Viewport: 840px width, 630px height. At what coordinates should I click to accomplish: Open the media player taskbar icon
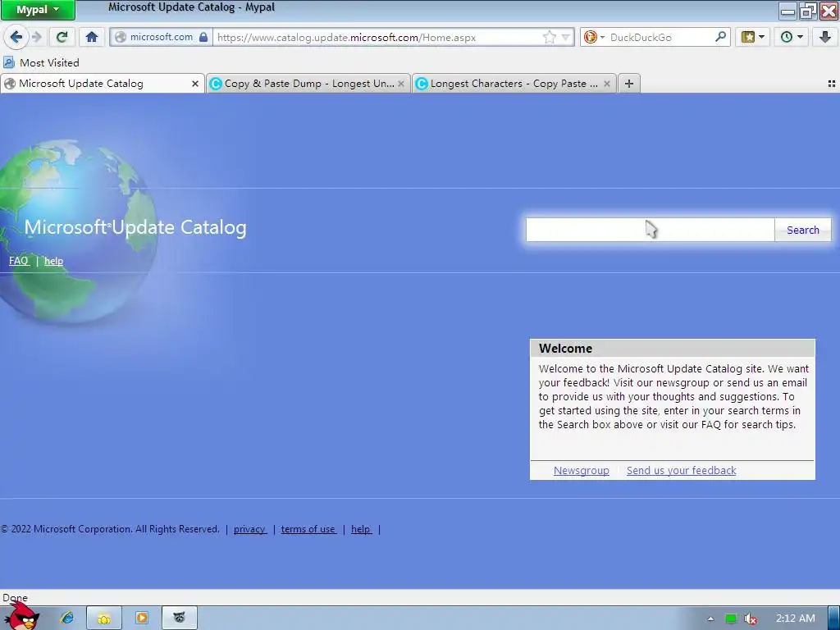tap(141, 619)
